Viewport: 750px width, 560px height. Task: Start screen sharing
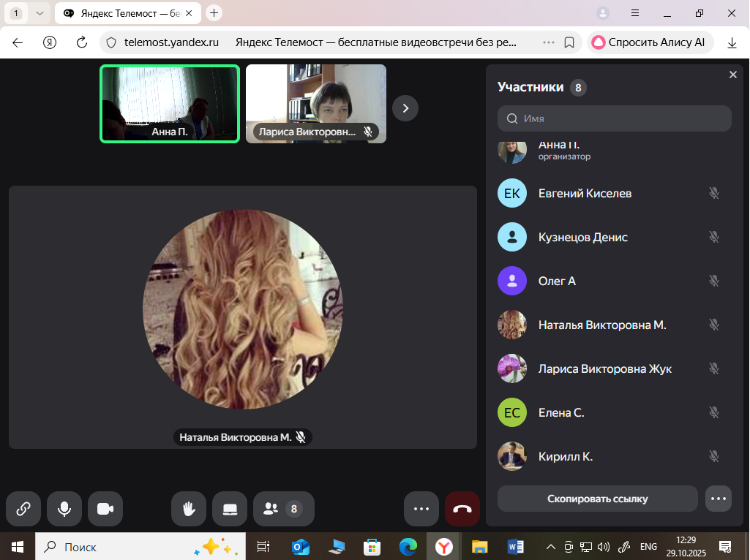pos(230,509)
